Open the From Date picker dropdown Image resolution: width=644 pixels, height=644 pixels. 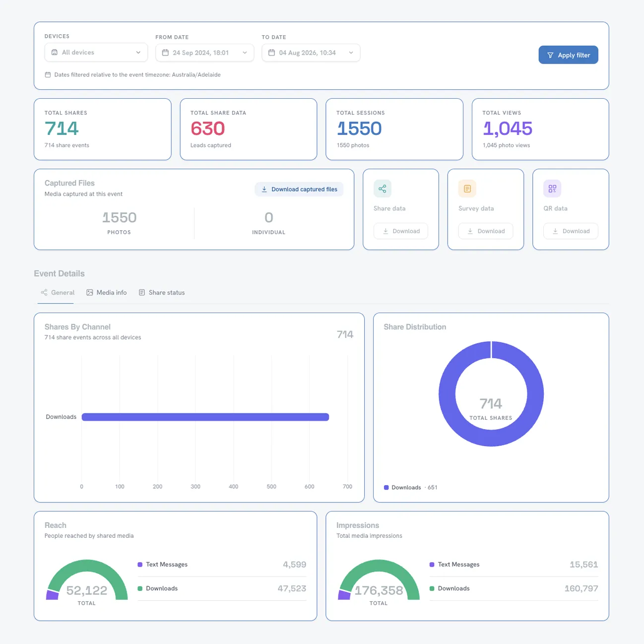(x=204, y=53)
